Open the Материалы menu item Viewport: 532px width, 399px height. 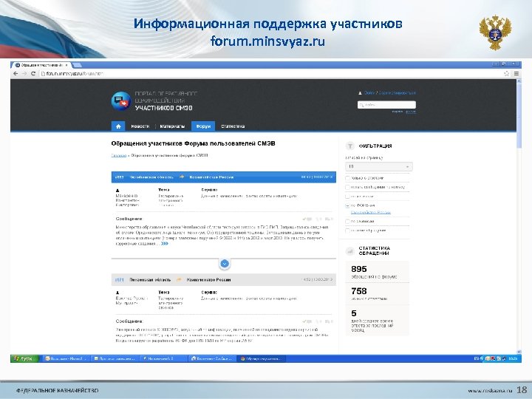172,126
